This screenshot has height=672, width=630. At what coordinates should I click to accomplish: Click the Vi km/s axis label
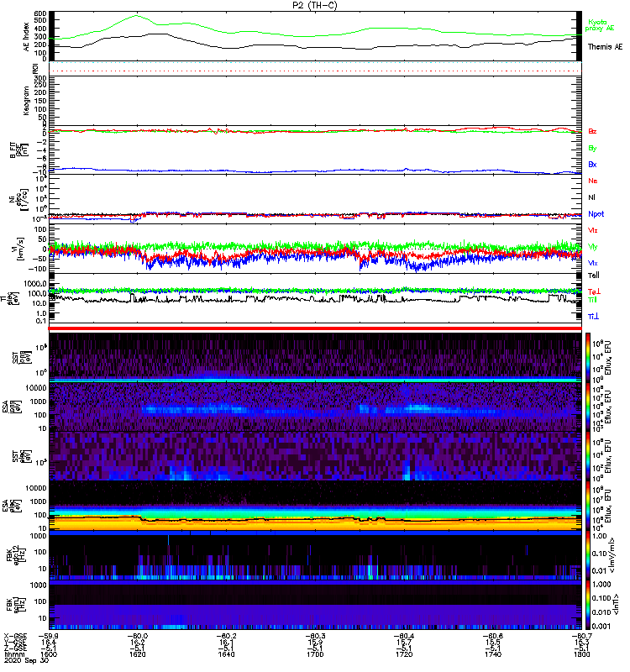(22, 249)
